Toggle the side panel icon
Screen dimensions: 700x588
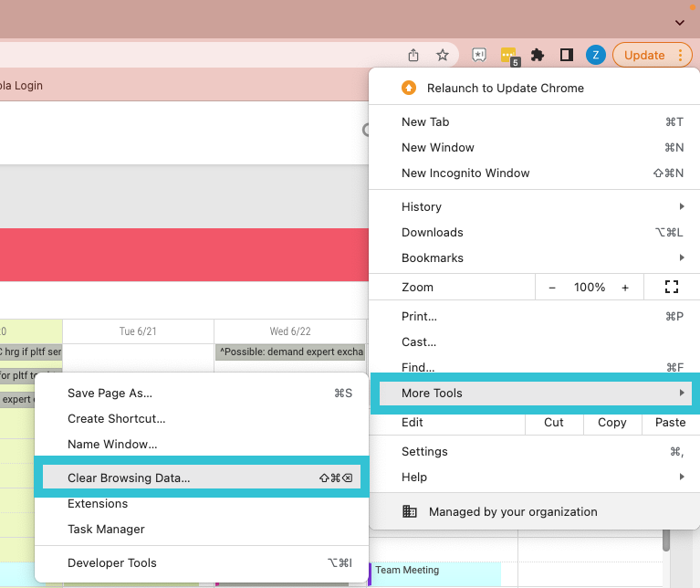[x=567, y=55]
